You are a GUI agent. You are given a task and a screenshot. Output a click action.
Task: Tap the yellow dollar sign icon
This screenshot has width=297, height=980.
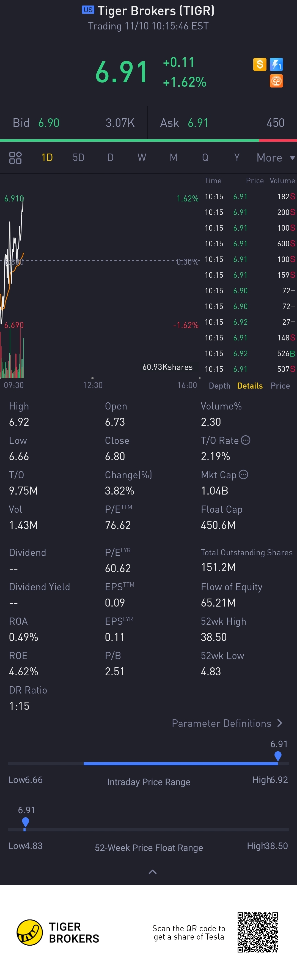tap(260, 64)
